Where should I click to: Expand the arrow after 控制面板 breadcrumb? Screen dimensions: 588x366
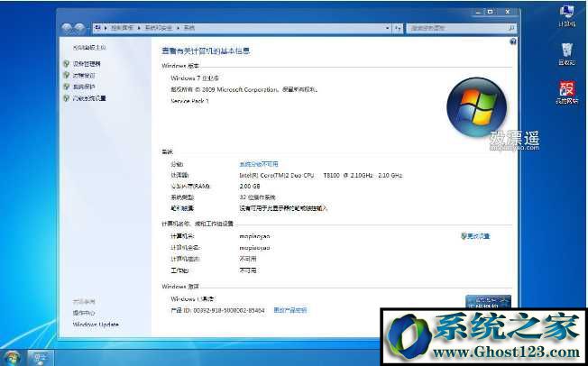pyautogui.click(x=139, y=28)
